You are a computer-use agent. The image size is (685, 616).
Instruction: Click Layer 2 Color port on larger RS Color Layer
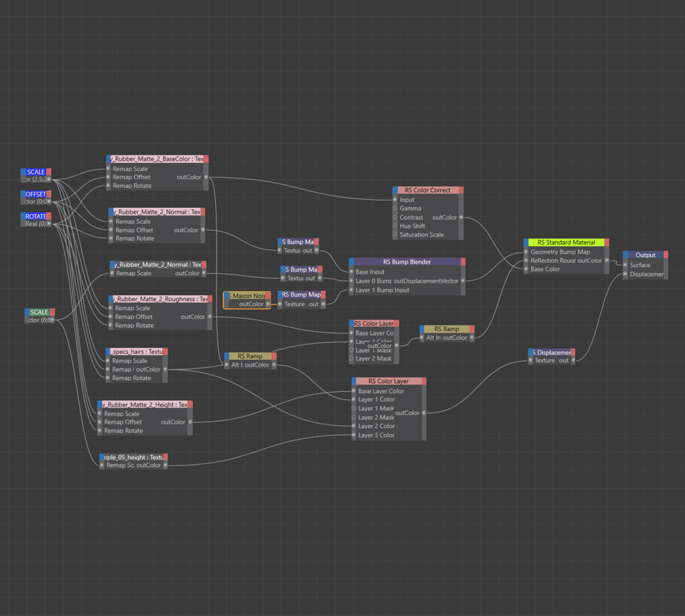pyautogui.click(x=354, y=426)
